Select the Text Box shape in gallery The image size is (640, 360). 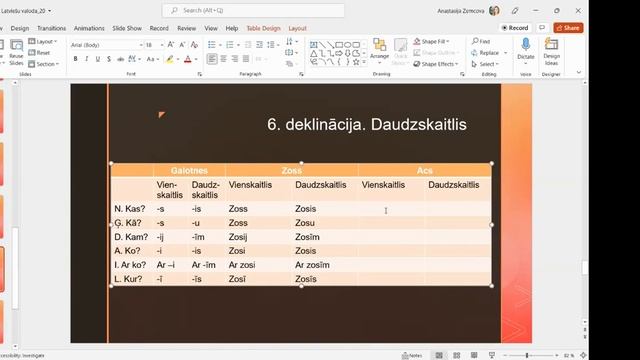313,44
